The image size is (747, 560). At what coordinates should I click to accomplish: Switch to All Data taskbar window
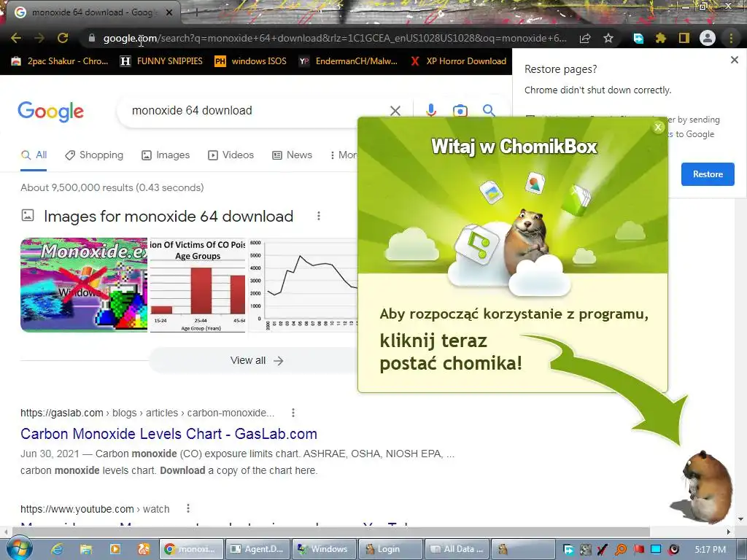click(x=456, y=549)
